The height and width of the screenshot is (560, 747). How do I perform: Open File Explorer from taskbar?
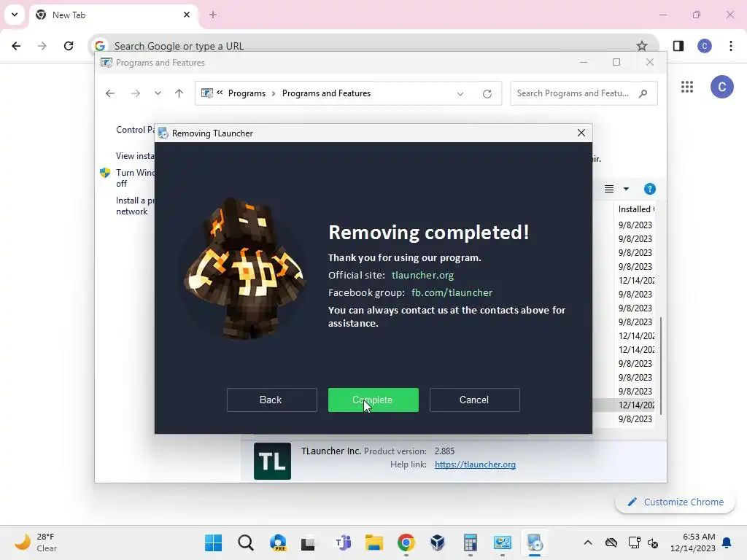click(374, 542)
